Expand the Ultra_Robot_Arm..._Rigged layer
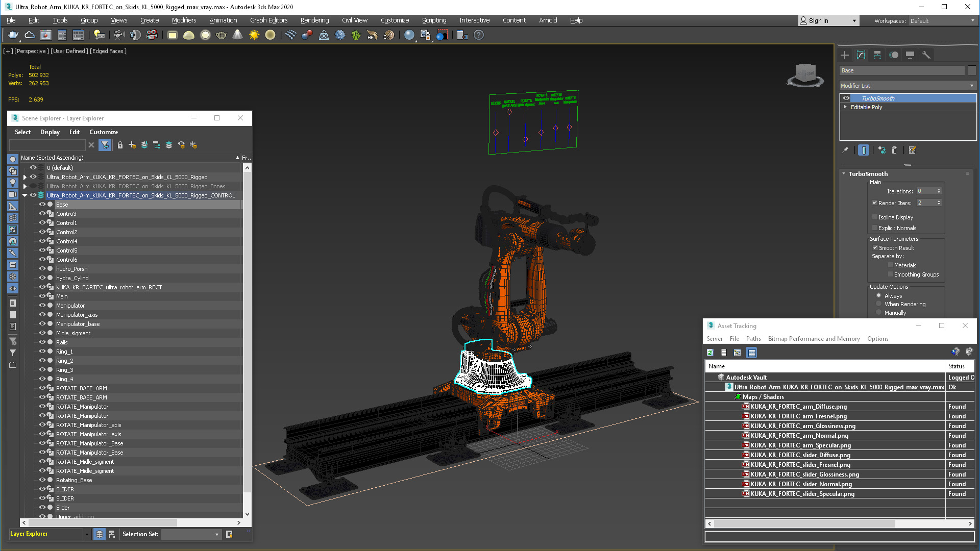The image size is (980, 551). pos(24,177)
